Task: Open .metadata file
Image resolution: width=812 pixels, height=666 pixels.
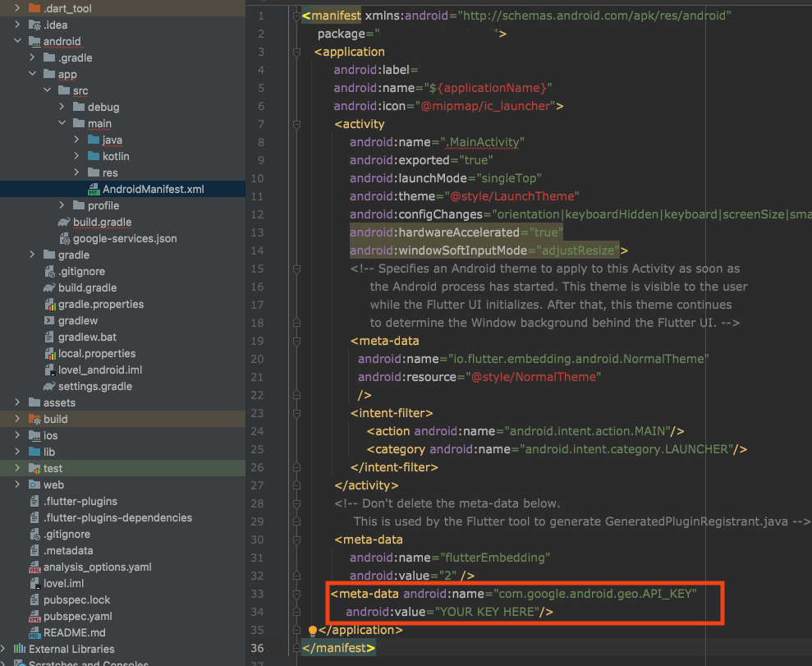Action: (68, 550)
